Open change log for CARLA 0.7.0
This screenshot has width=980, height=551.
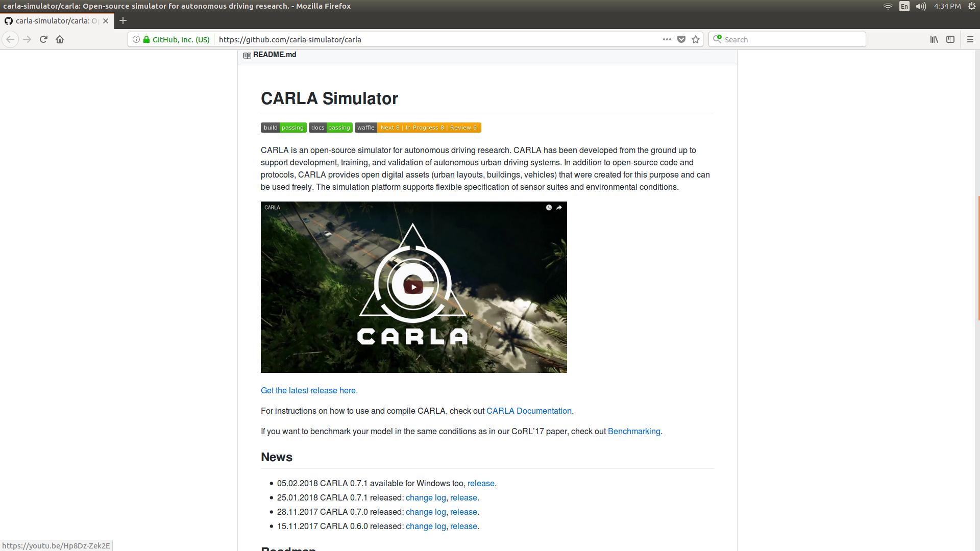pos(426,512)
